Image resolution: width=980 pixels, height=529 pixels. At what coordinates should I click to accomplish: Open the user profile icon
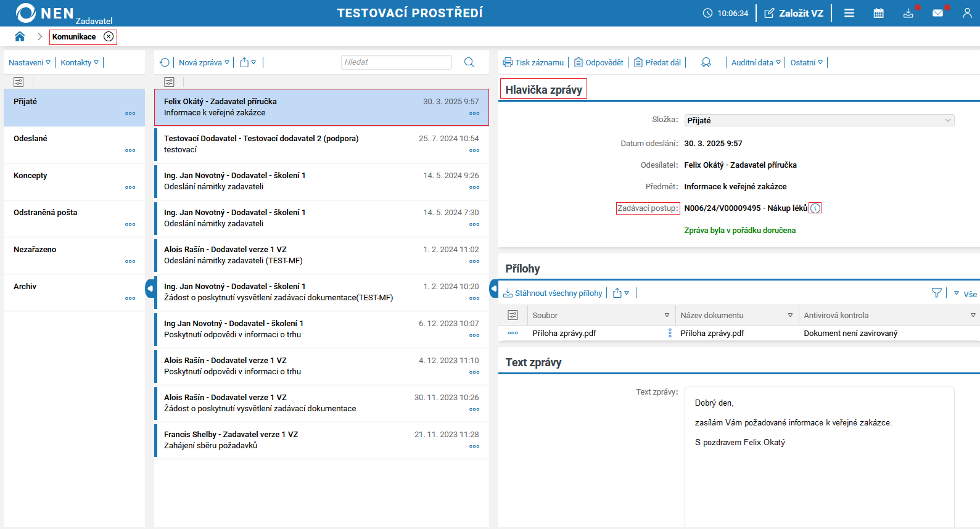[967, 13]
